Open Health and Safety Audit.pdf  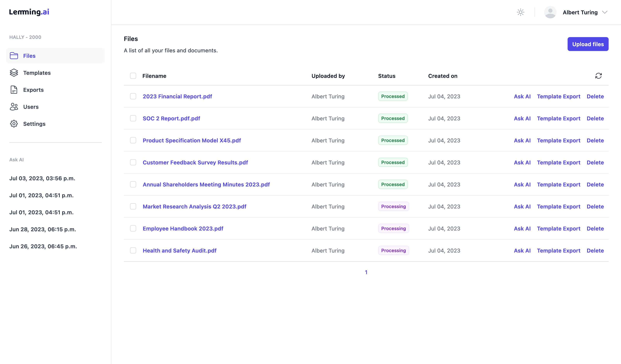coord(179,251)
